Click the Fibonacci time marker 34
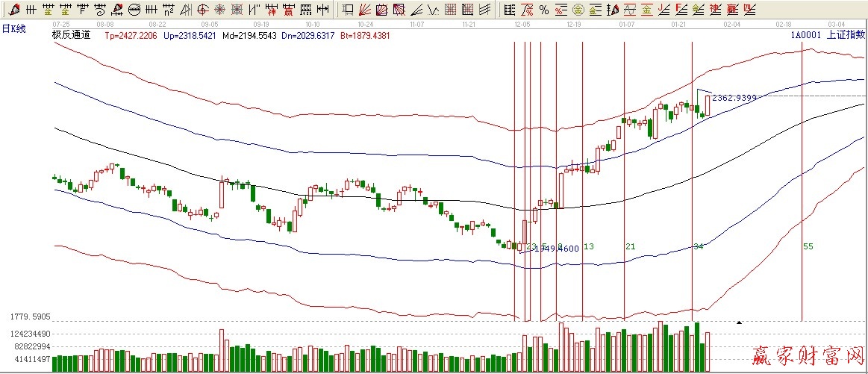The height and width of the screenshot is (374, 868). tap(698, 246)
